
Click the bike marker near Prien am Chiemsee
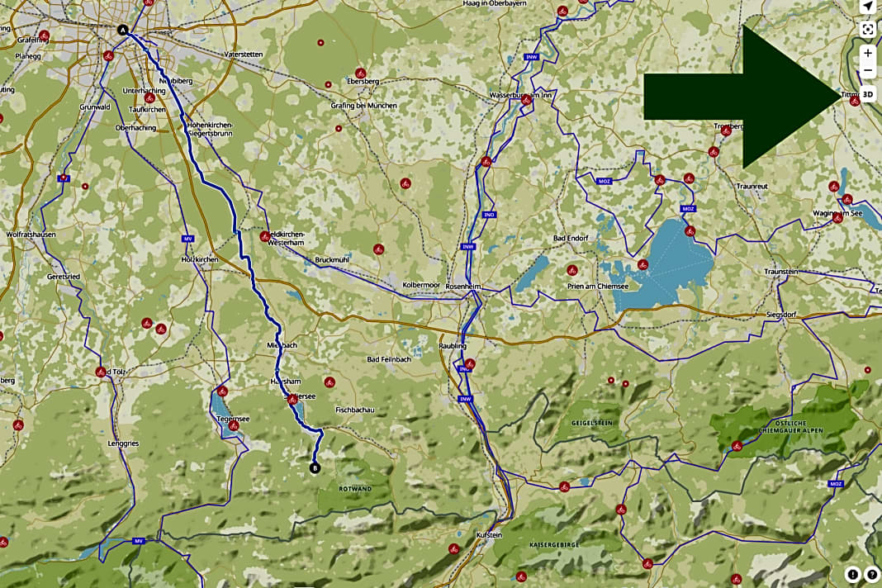(571, 269)
